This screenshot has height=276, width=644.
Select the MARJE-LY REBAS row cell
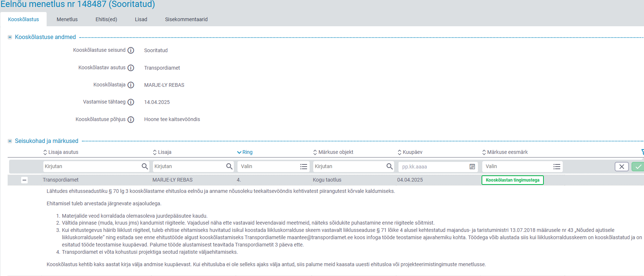[x=172, y=180]
